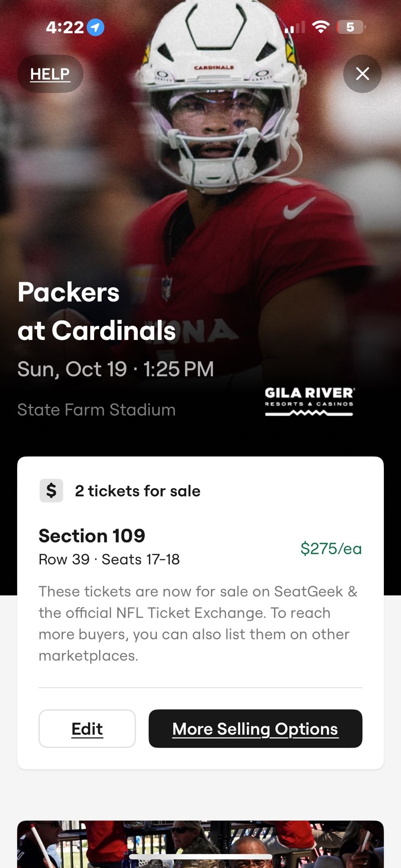
Task: Tap the Gila River Resorts sponsor logo
Action: point(309,401)
